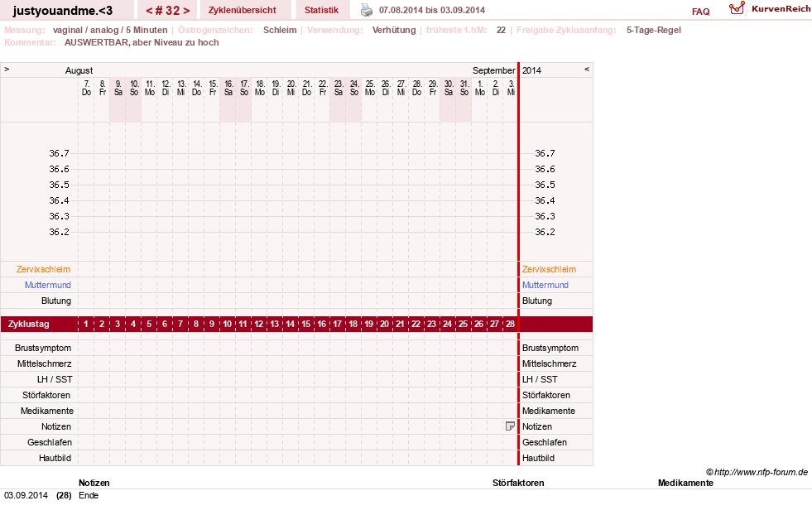Image resolution: width=812 pixels, height=515 pixels.
Task: Select cycle day 22 in Zyklustag row
Action: [416, 324]
